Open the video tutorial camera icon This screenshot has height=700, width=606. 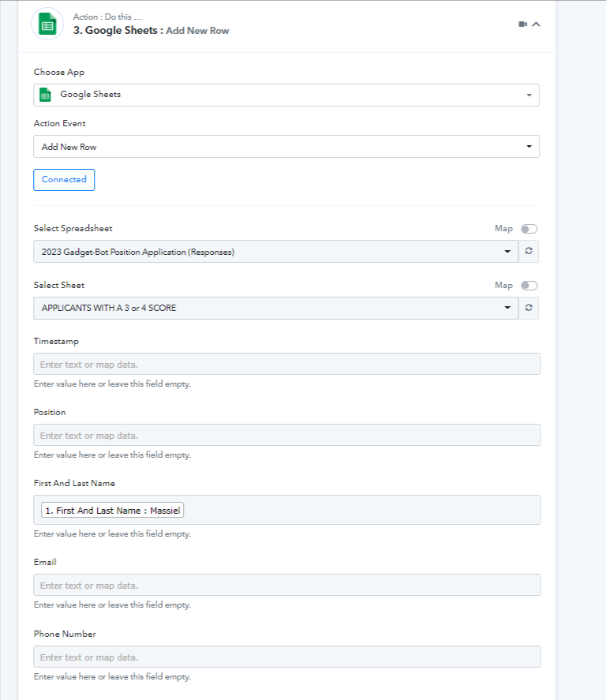click(522, 24)
